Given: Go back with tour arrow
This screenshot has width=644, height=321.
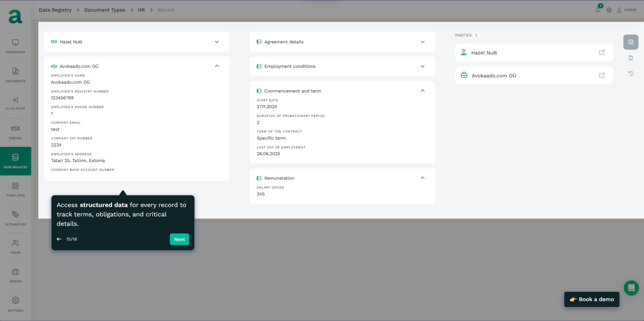Looking at the screenshot, I should tap(59, 239).
